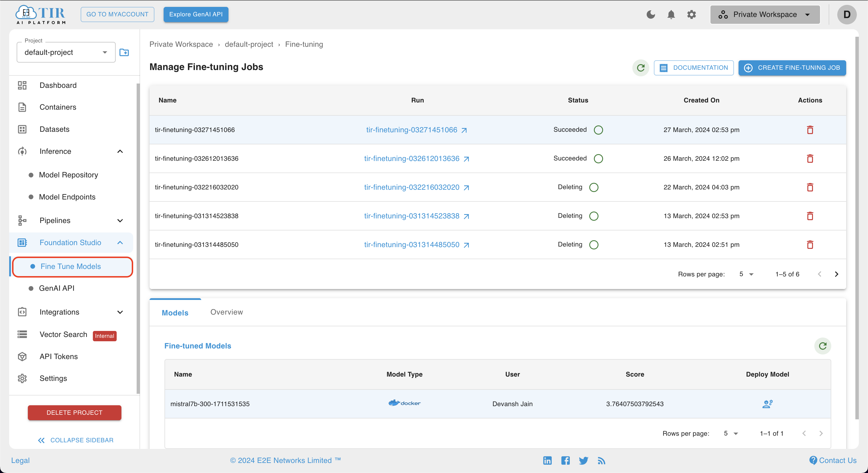Click CREATE FINE-TUNING JOB button
Image resolution: width=868 pixels, height=473 pixels.
point(792,68)
